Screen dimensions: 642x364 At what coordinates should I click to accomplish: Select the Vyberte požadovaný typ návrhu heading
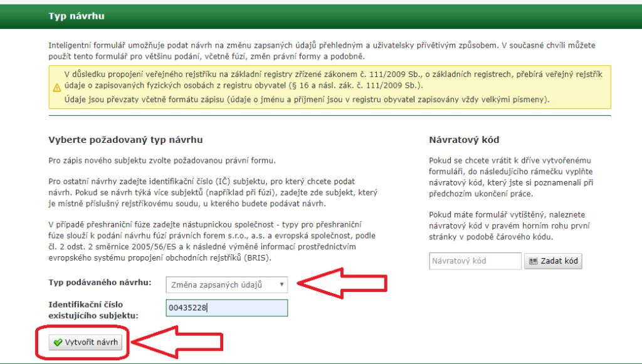125,140
